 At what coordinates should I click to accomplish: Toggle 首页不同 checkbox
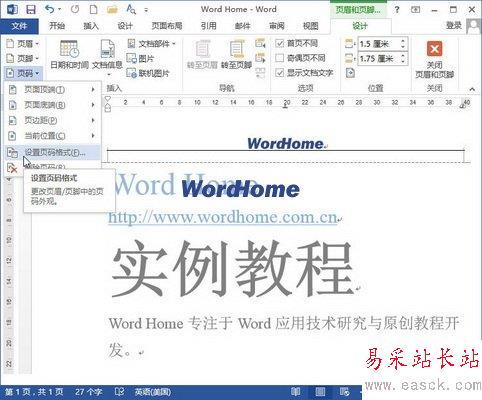pos(280,43)
